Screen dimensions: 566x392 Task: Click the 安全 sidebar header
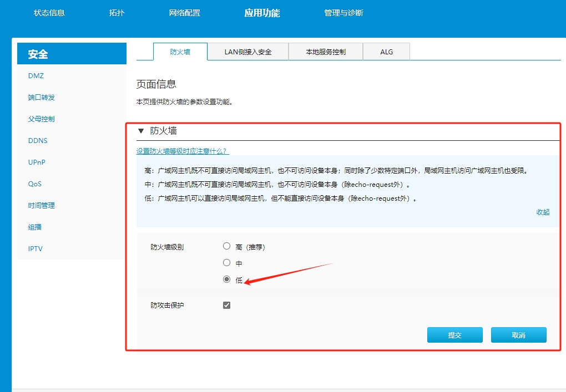pyautogui.click(x=72, y=54)
